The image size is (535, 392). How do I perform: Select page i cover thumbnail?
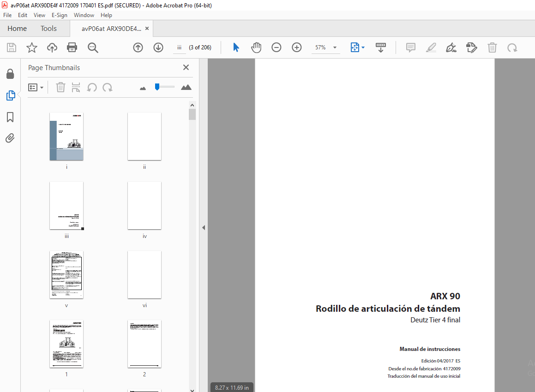pos(66,137)
